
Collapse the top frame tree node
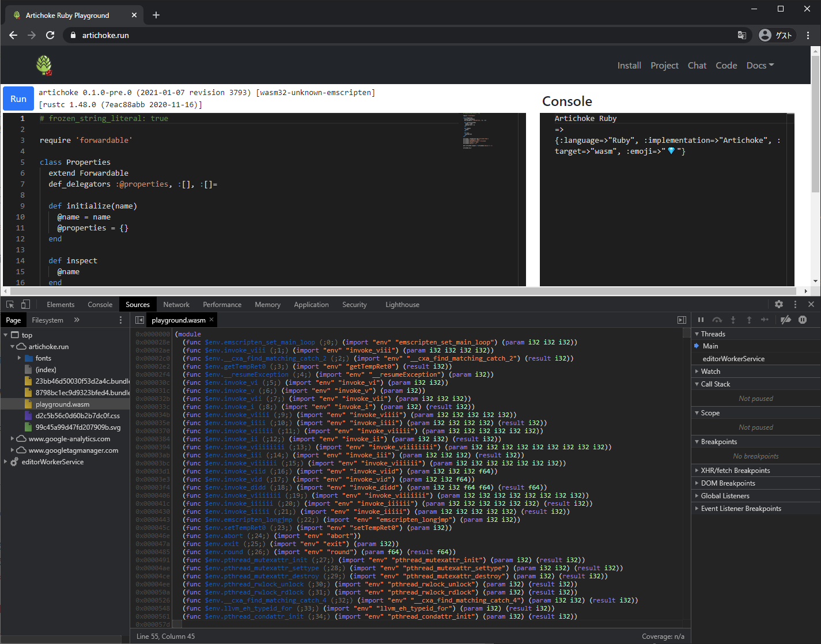[6, 335]
